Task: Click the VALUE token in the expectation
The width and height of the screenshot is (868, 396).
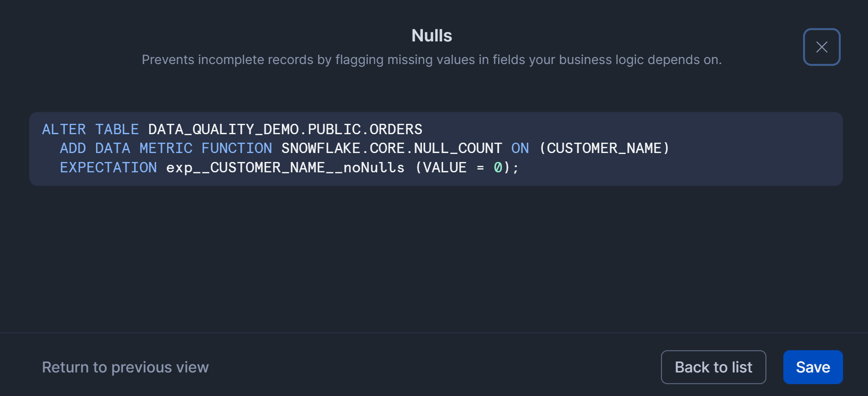Action: tap(445, 168)
